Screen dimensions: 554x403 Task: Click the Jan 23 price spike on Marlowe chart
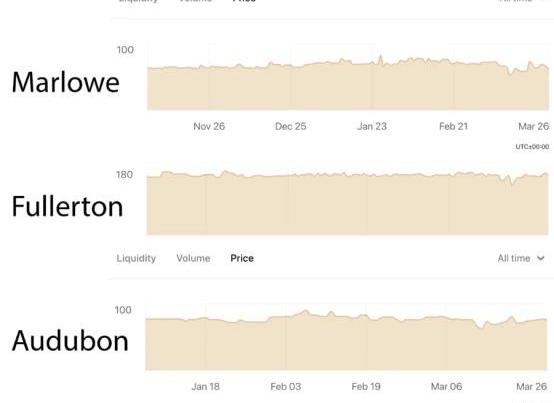pos(381,60)
